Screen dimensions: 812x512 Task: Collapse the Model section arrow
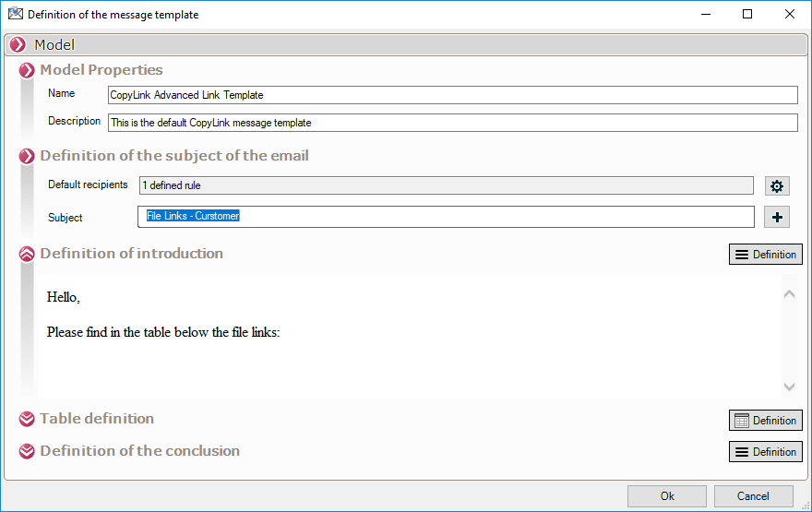pyautogui.click(x=17, y=44)
